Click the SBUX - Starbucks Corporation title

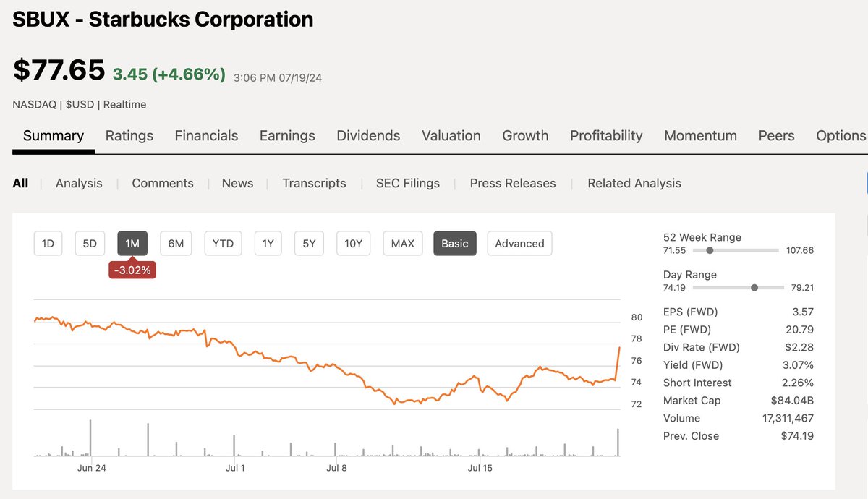click(163, 20)
